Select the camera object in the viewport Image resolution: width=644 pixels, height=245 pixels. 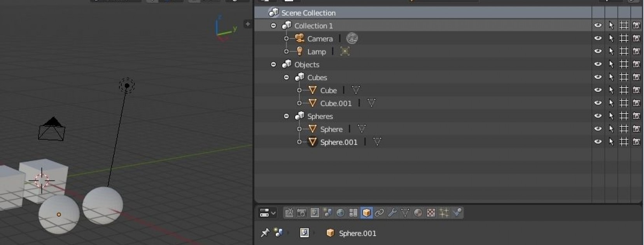pyautogui.click(x=52, y=130)
